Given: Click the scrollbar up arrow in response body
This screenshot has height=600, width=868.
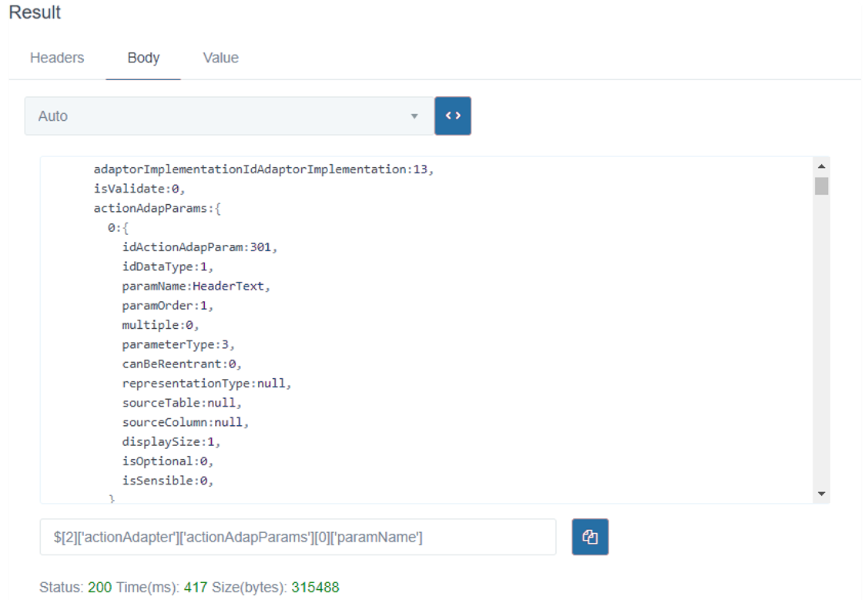Looking at the screenshot, I should coord(821,166).
